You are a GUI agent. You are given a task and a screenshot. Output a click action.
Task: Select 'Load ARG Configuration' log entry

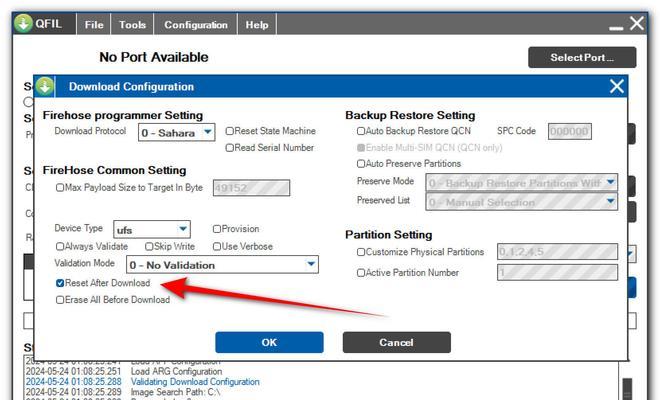(176, 371)
